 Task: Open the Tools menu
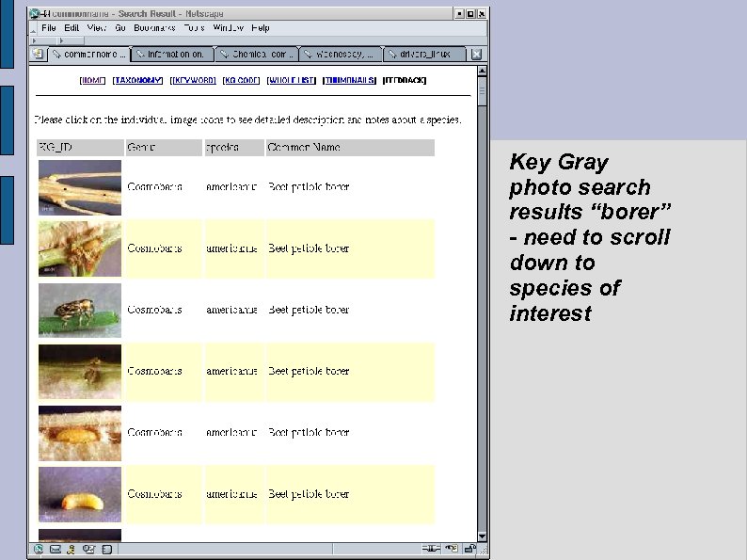[195, 28]
